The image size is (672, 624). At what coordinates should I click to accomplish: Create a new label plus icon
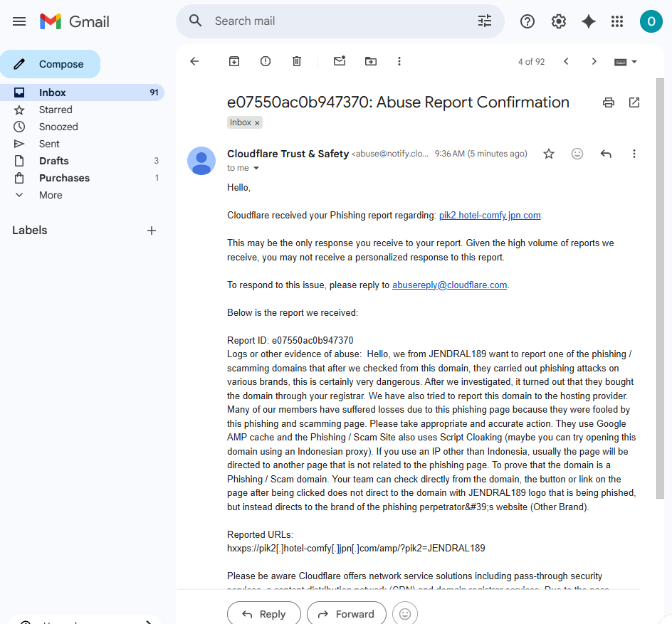[x=152, y=231]
